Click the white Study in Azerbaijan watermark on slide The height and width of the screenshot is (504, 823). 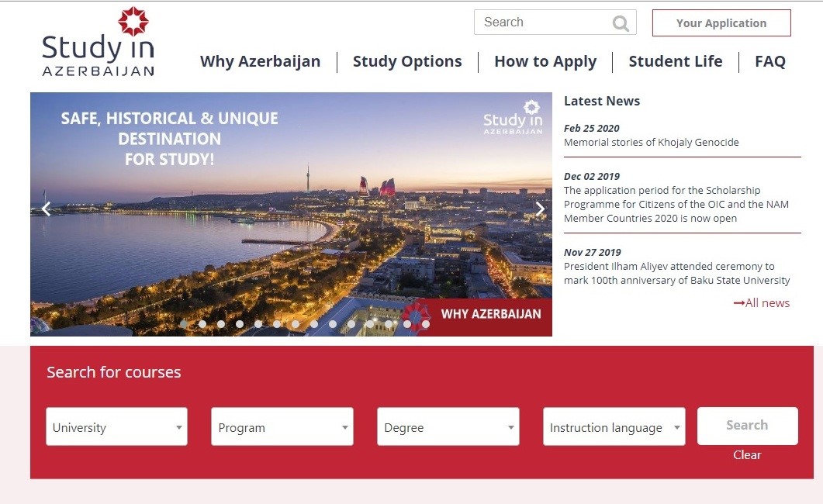pyautogui.click(x=513, y=117)
